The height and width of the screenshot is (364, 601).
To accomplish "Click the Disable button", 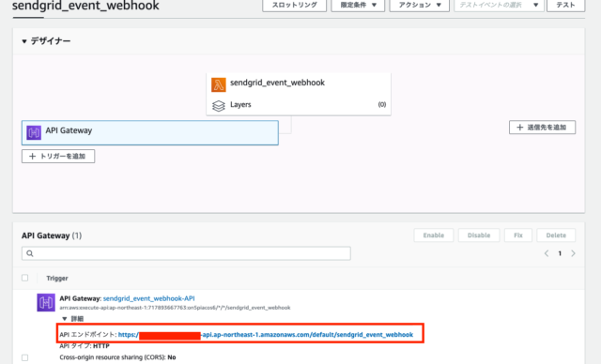I will [479, 235].
